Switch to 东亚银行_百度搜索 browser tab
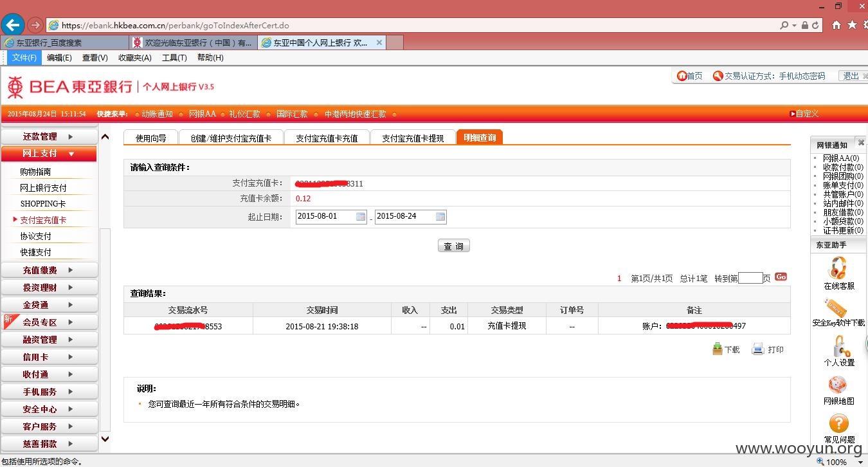868x467 pixels. pos(64,42)
